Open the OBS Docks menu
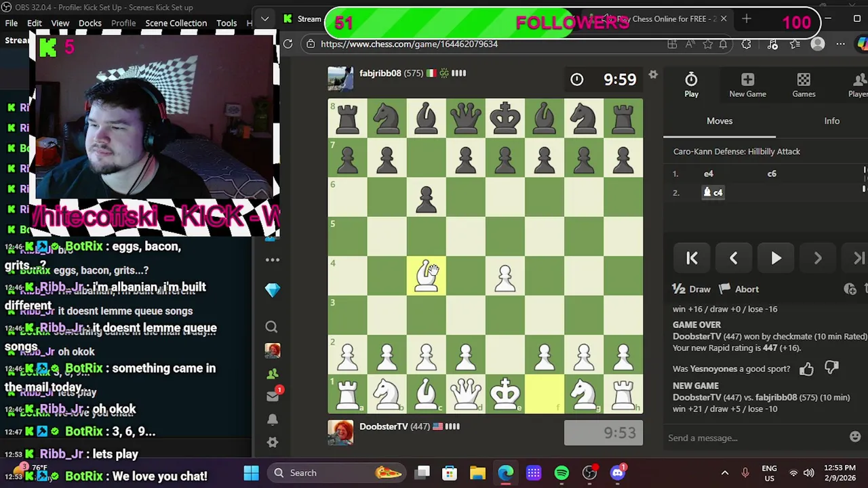This screenshot has height=488, width=868. 90,23
